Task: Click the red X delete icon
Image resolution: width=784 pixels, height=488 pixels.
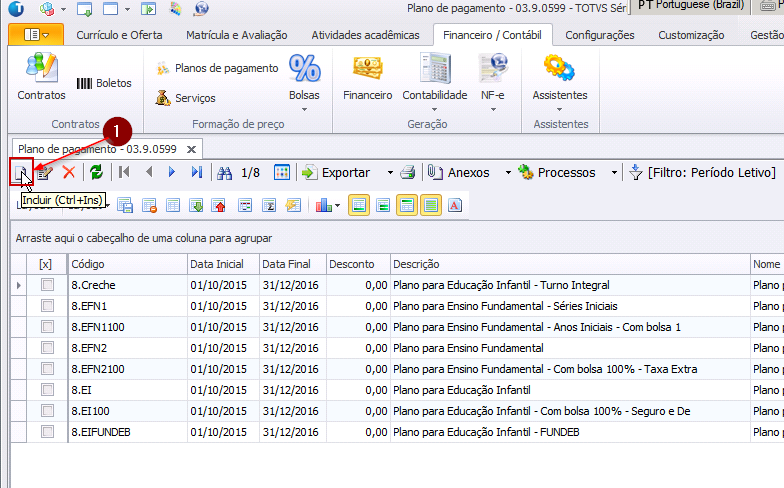Action: 69,172
